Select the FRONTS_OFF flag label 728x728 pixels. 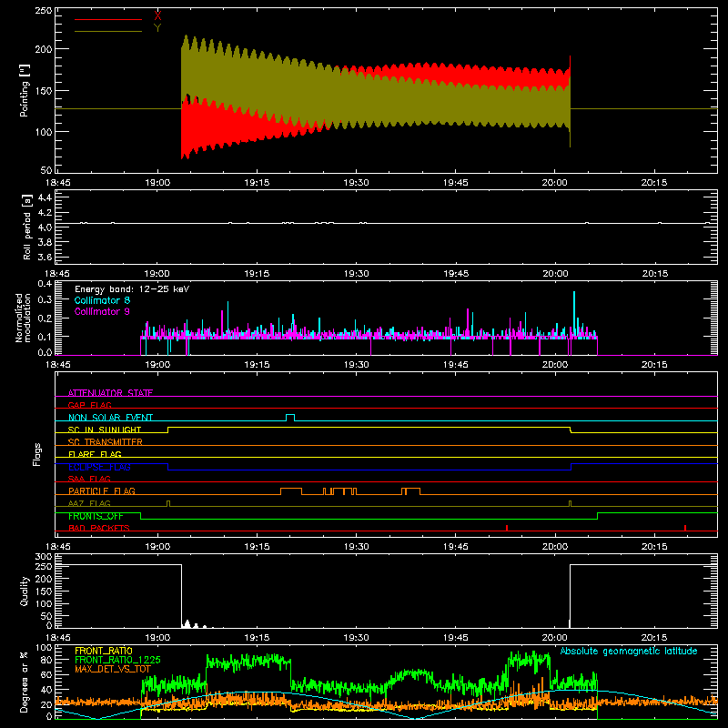96,516
